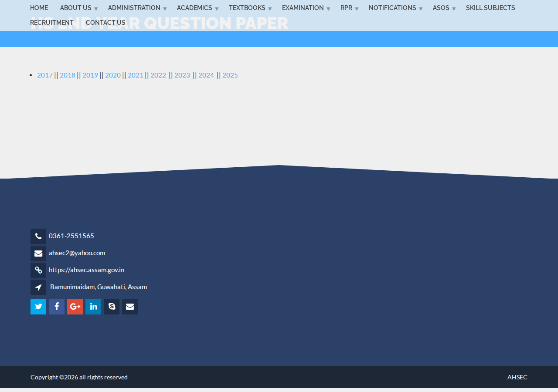Visit the https://ahsec.assam.gov.in link
Screen dimensions: 558x392
87,270
